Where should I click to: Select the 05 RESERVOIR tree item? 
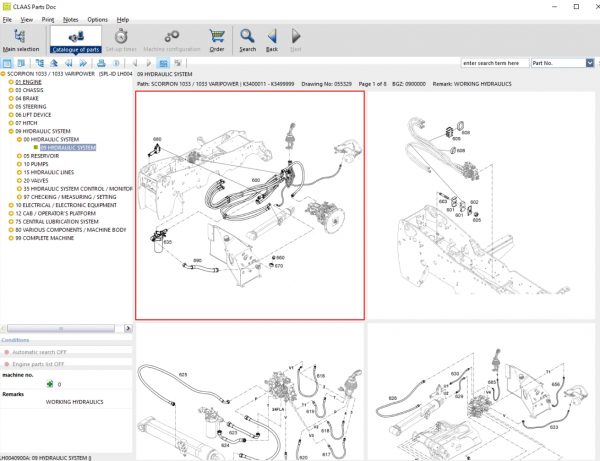(41, 156)
